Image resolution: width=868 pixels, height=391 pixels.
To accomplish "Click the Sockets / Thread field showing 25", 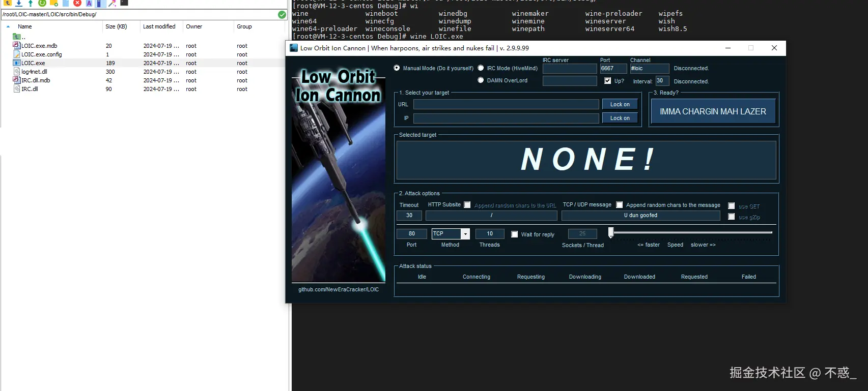I will pyautogui.click(x=582, y=234).
